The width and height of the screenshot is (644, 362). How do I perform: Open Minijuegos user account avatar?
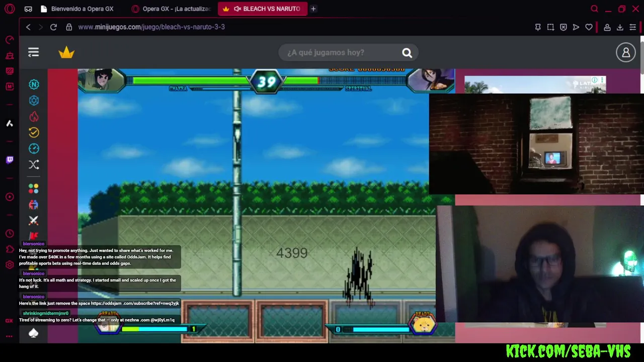pyautogui.click(x=626, y=52)
